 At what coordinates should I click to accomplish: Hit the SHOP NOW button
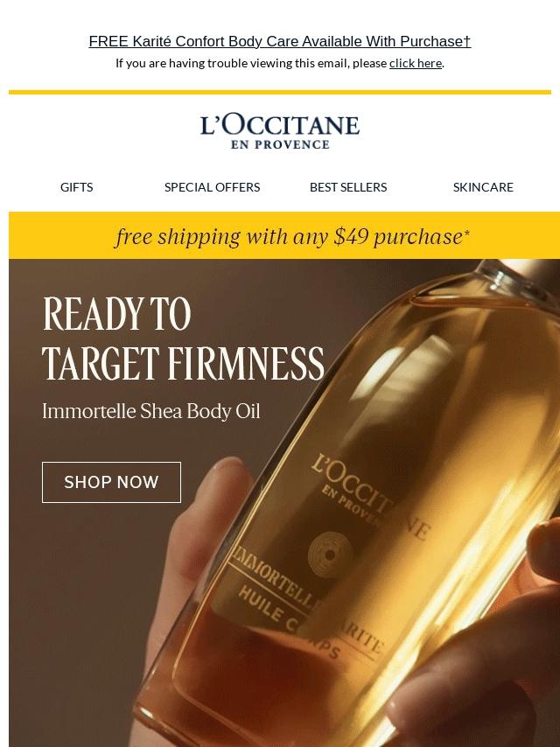[111, 482]
